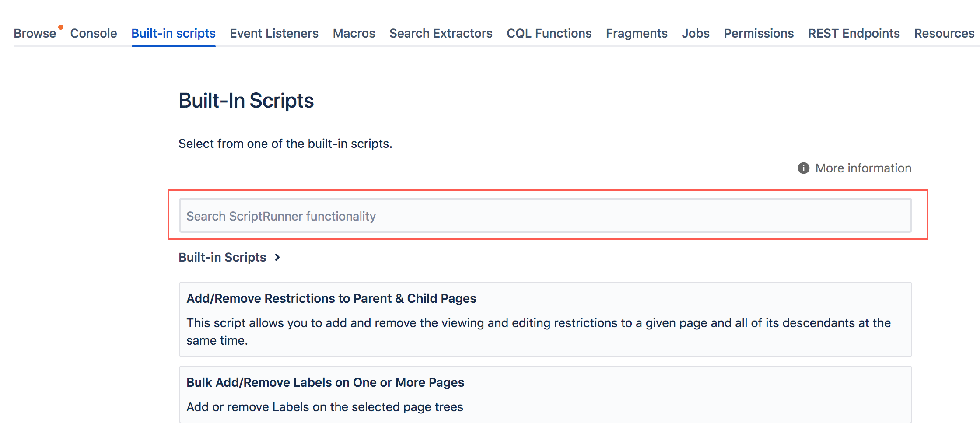Switch to CQL Functions tab
Screen dimensions: 980x427
[x=549, y=33]
